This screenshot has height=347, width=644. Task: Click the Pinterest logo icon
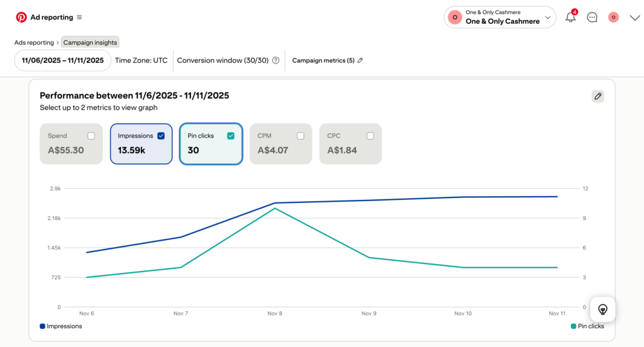pyautogui.click(x=21, y=18)
